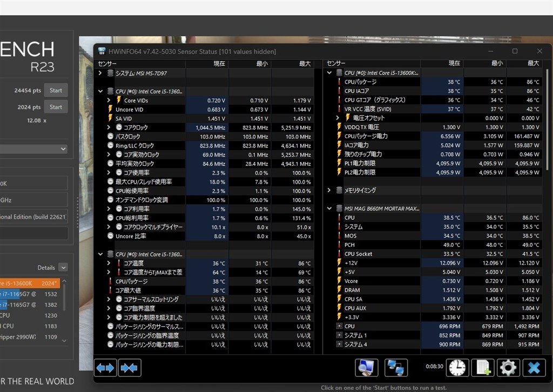Select the CPU AUX voltage row

439,308
